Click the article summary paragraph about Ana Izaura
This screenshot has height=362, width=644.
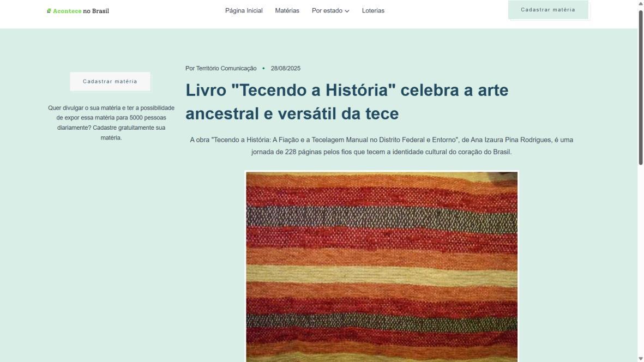382,146
